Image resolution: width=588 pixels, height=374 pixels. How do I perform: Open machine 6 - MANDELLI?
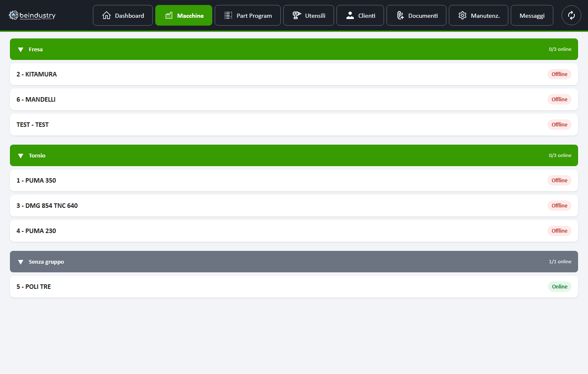click(294, 100)
